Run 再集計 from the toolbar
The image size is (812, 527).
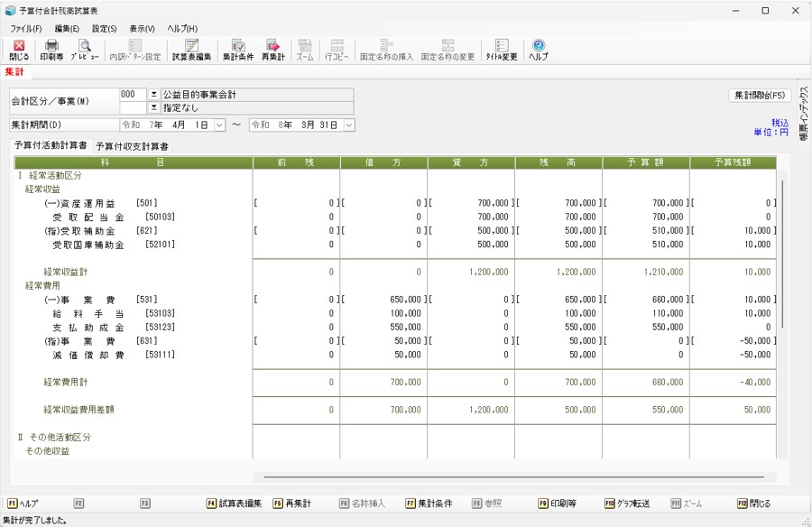[x=272, y=50]
